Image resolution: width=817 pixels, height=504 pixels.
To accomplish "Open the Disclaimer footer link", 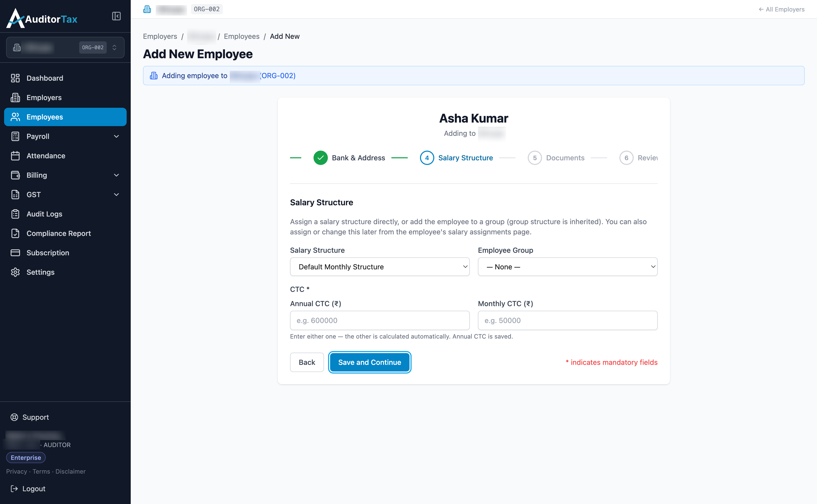I will [70, 471].
